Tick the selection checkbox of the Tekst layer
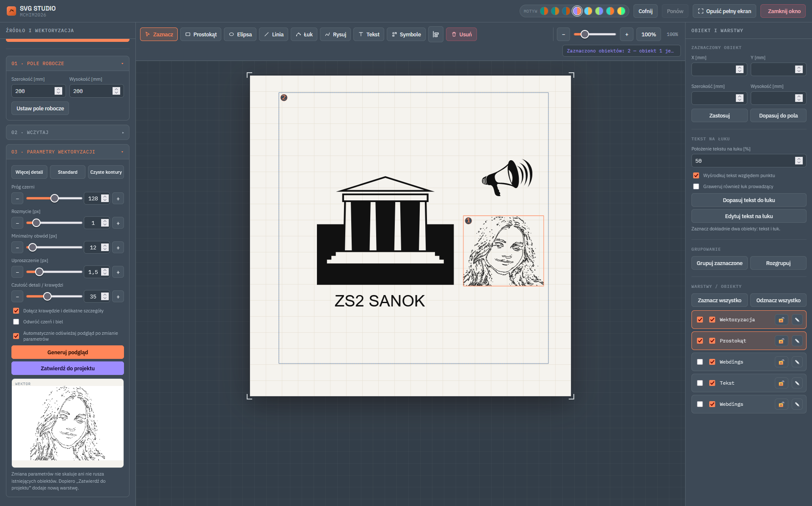 [700, 383]
